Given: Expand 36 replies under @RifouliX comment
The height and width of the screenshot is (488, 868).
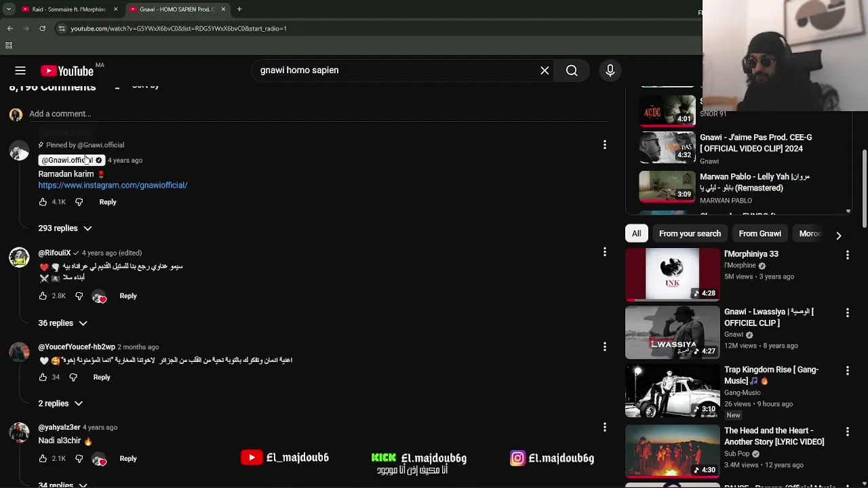Looking at the screenshot, I should tap(62, 323).
